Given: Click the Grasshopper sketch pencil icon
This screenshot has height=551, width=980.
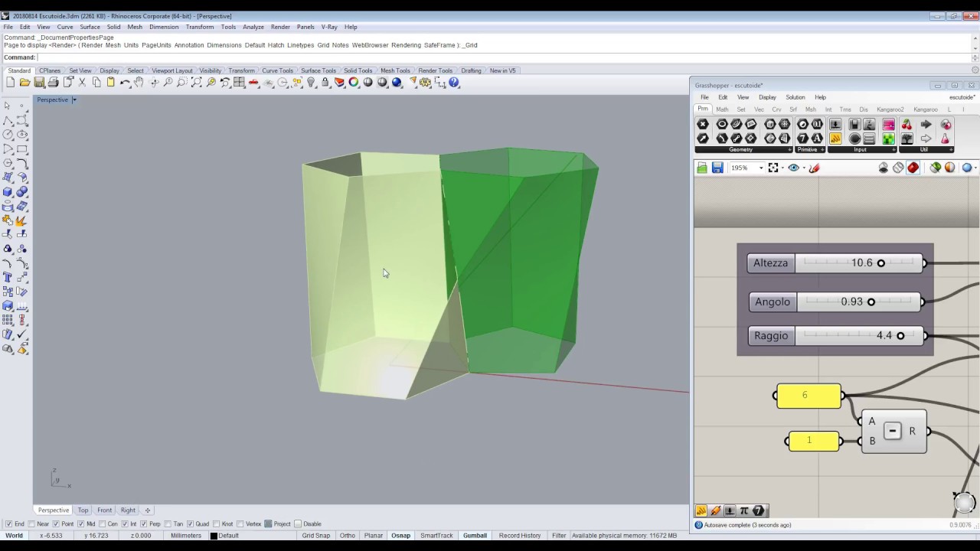Looking at the screenshot, I should tap(814, 168).
